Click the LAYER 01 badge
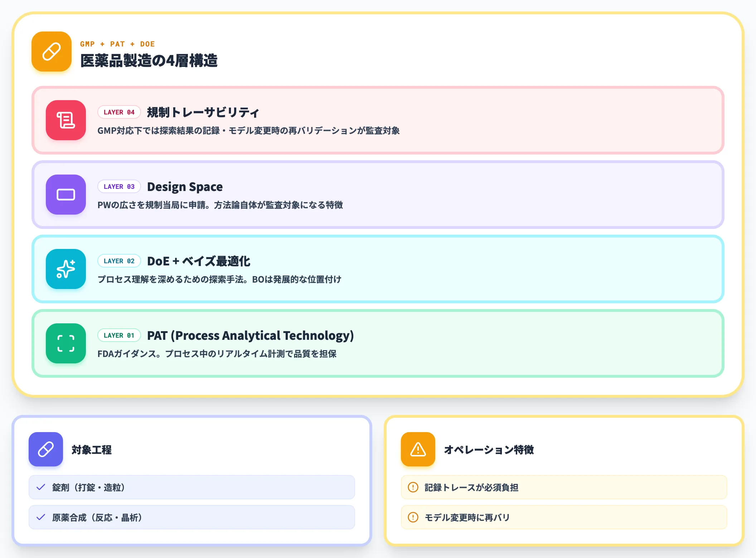The height and width of the screenshot is (558, 756). [119, 336]
